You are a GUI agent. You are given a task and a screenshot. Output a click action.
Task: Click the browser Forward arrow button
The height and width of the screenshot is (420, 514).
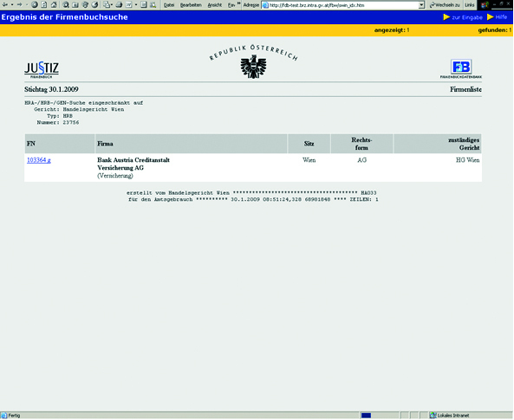point(19,4)
